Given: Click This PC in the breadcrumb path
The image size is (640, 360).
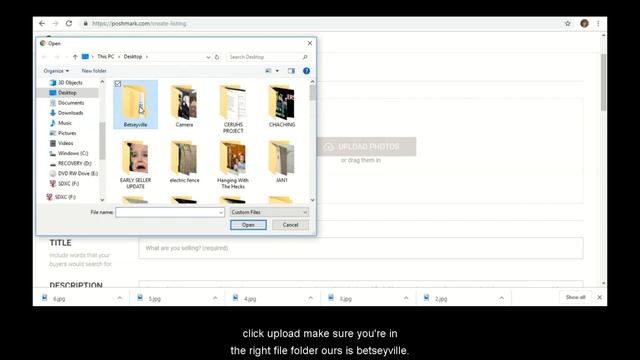Looking at the screenshot, I should 106,57.
